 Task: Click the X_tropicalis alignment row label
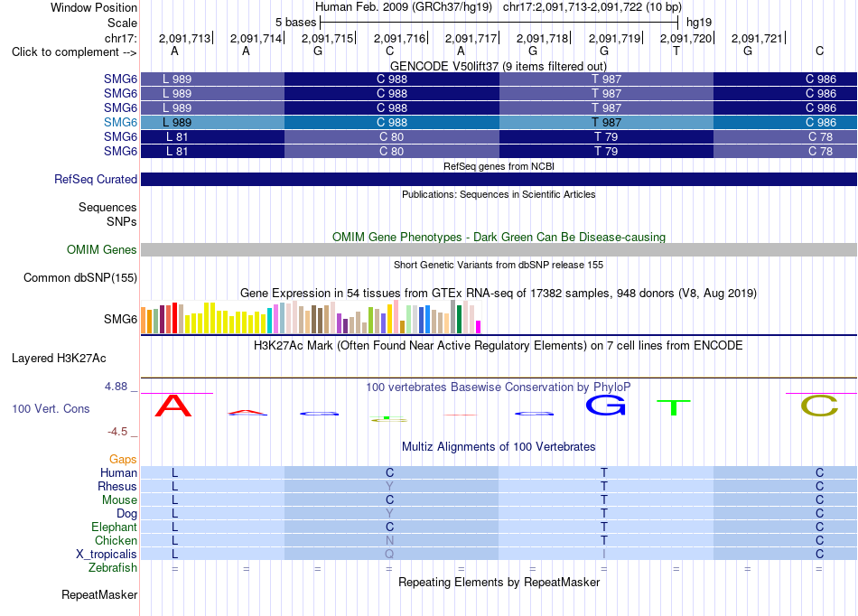107,554
